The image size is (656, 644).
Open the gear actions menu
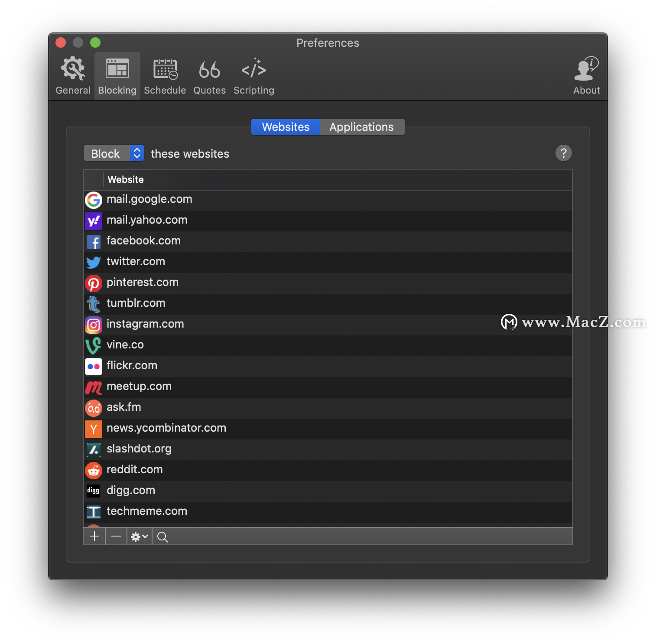pos(140,537)
